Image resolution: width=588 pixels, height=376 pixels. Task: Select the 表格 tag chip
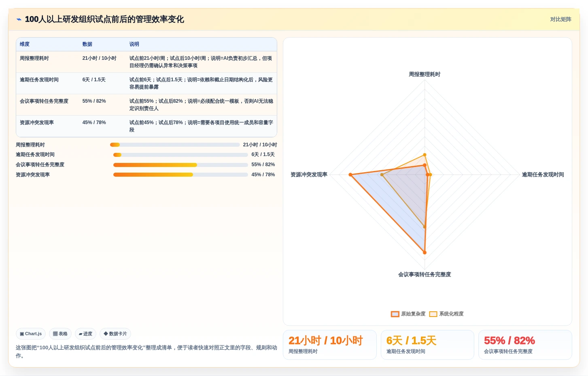tap(60, 334)
